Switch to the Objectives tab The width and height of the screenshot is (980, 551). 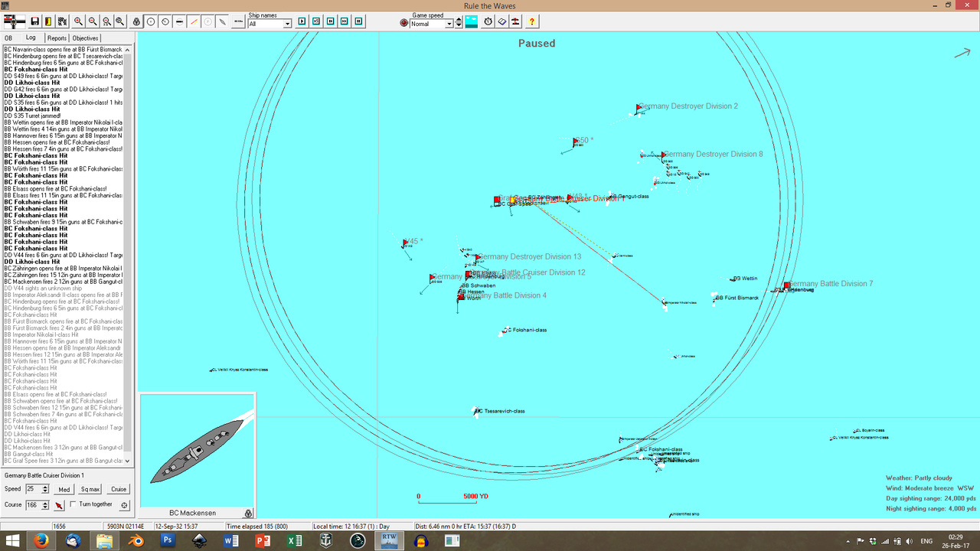click(83, 37)
